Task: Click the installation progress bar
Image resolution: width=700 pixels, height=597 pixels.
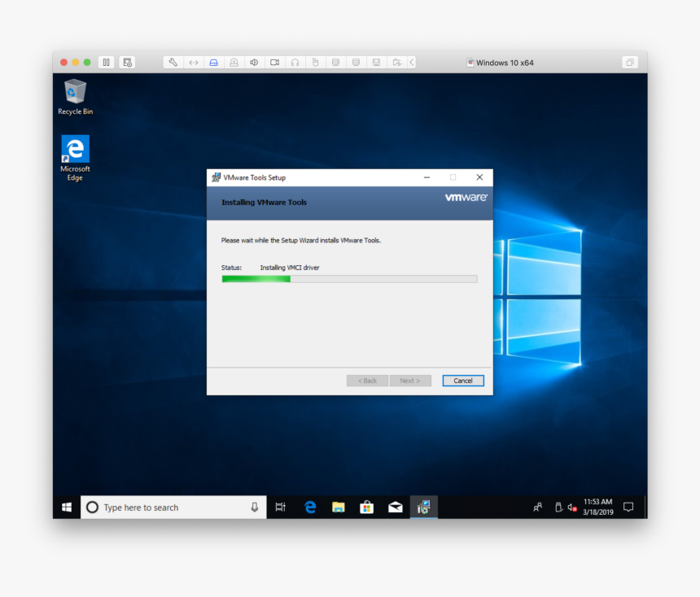Action: click(x=348, y=278)
